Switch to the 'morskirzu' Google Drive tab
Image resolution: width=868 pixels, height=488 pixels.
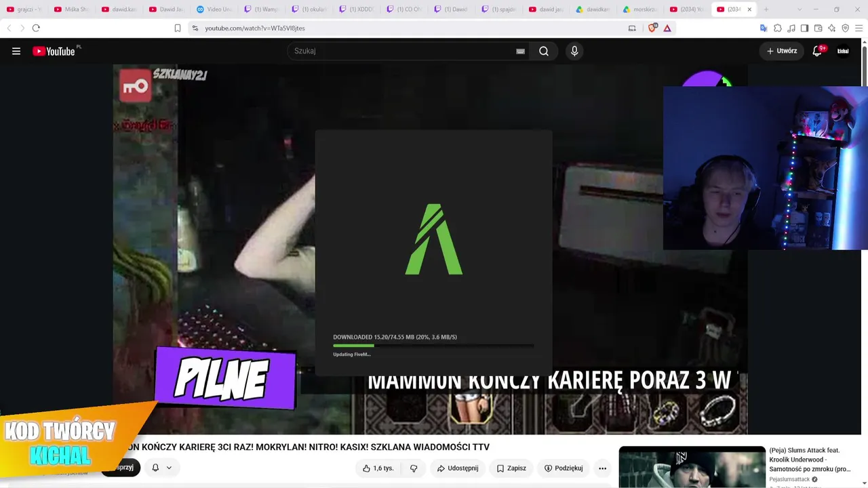coord(641,9)
